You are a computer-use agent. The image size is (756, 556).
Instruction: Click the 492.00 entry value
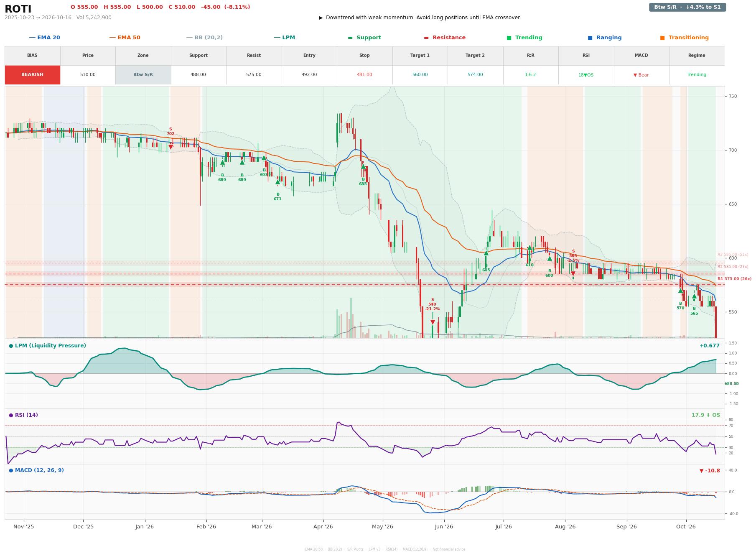[309, 75]
